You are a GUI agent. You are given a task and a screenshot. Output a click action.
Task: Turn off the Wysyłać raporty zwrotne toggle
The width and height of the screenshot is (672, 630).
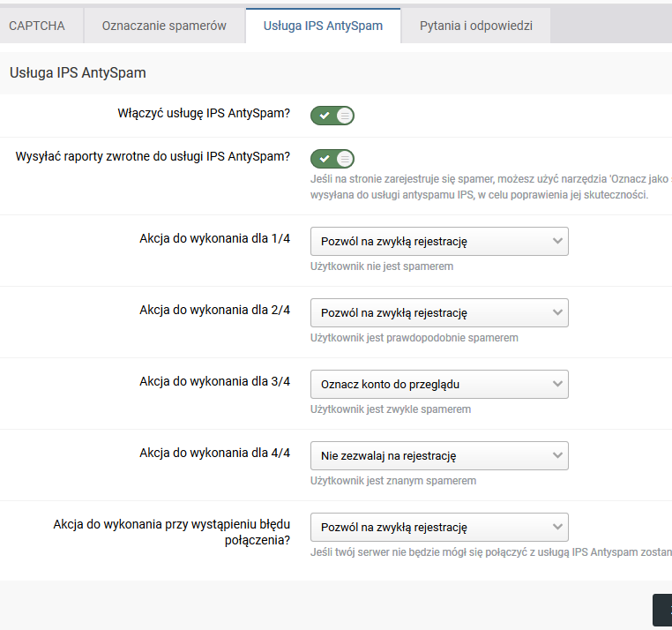click(332, 159)
